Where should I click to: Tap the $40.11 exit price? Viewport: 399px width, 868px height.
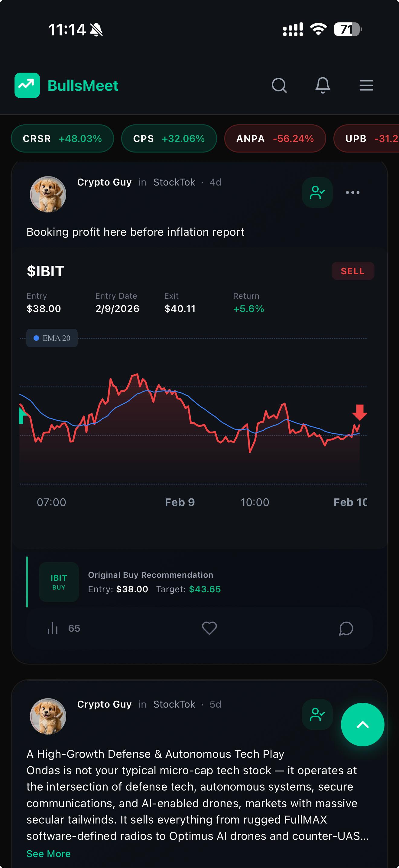coord(180,309)
